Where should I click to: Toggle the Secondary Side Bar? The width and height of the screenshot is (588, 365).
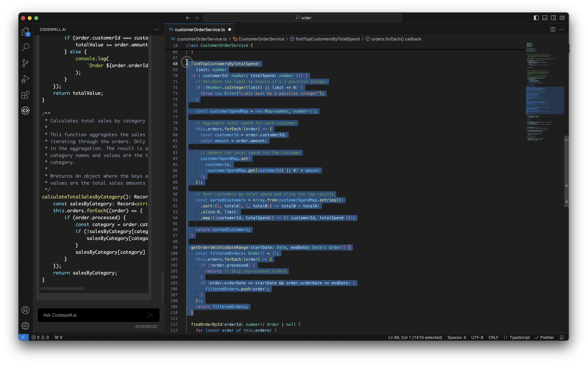553,18
